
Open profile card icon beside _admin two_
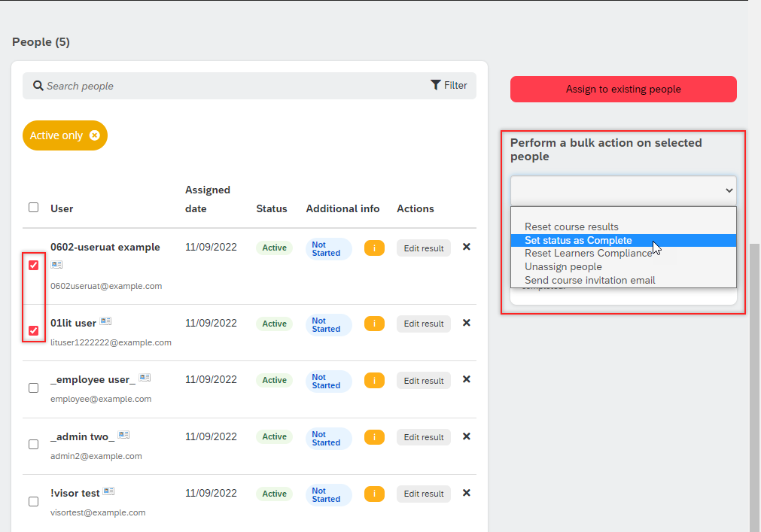pos(123,434)
